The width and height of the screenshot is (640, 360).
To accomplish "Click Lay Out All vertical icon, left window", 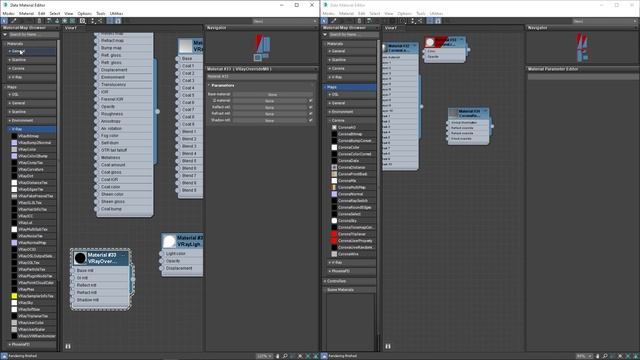I will coord(92,20).
